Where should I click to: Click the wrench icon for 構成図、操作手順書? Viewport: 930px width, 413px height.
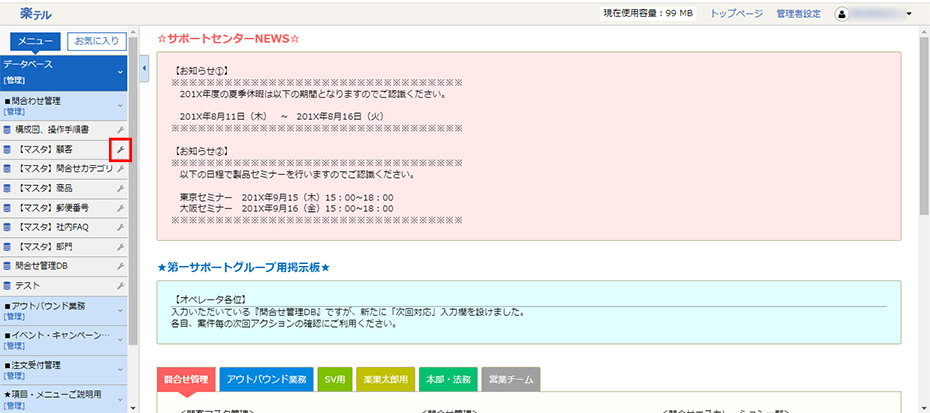pyautogui.click(x=120, y=130)
